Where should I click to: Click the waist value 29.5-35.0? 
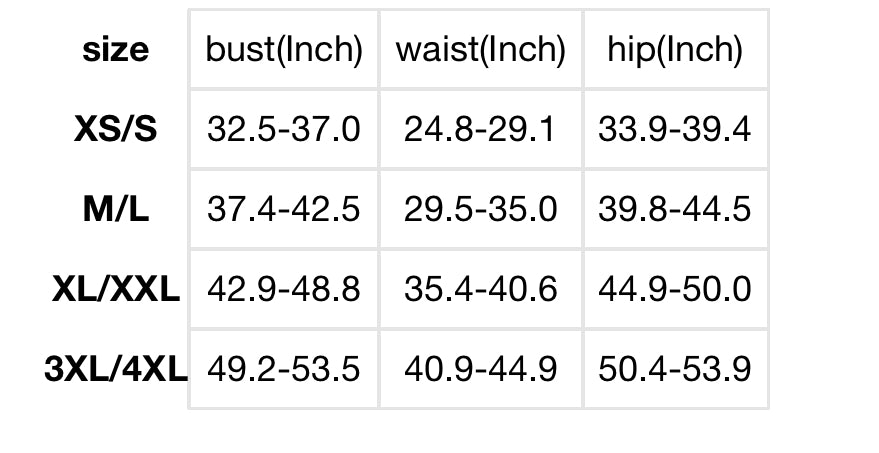(x=481, y=209)
